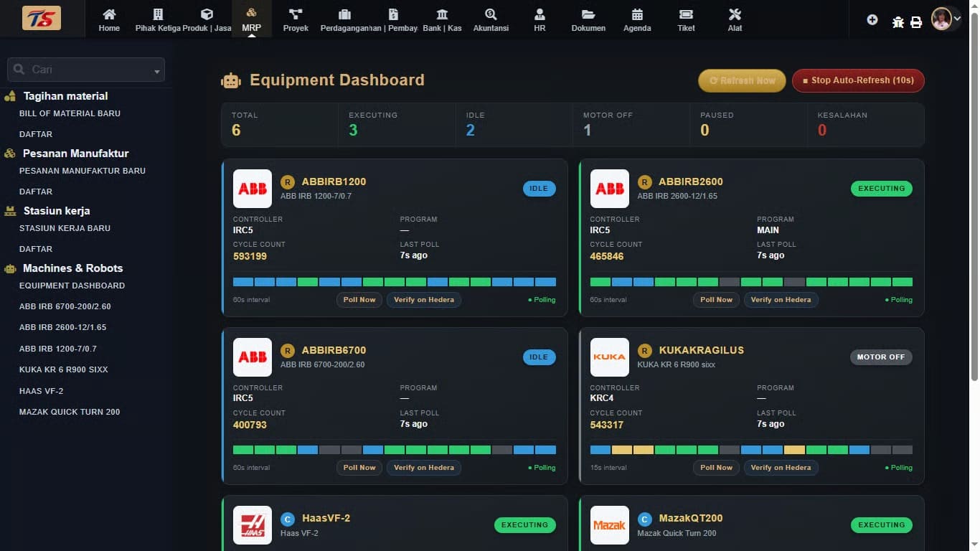Open ABB IRB 6700-200/2.60 sidebar link

[65, 306]
